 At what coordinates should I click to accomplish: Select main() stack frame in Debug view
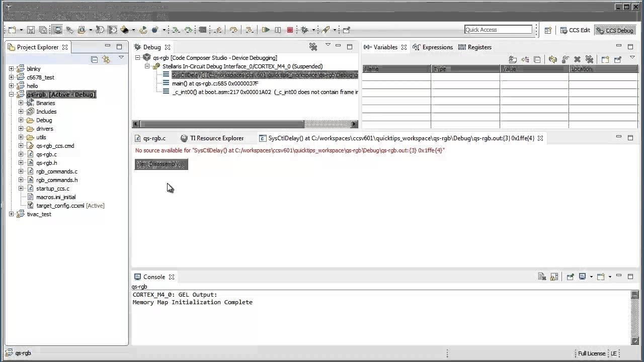(x=215, y=83)
